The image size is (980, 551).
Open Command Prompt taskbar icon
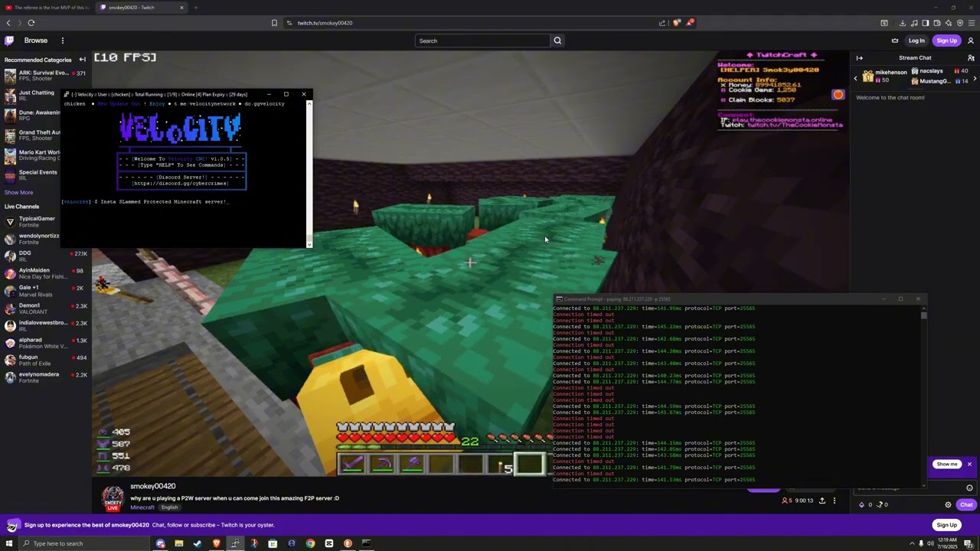click(366, 543)
